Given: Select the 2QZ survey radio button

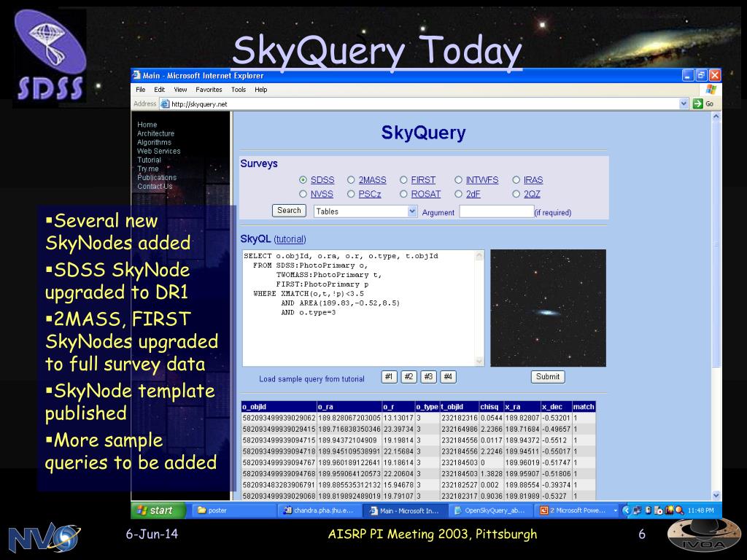Looking at the screenshot, I should pyautogui.click(x=516, y=194).
